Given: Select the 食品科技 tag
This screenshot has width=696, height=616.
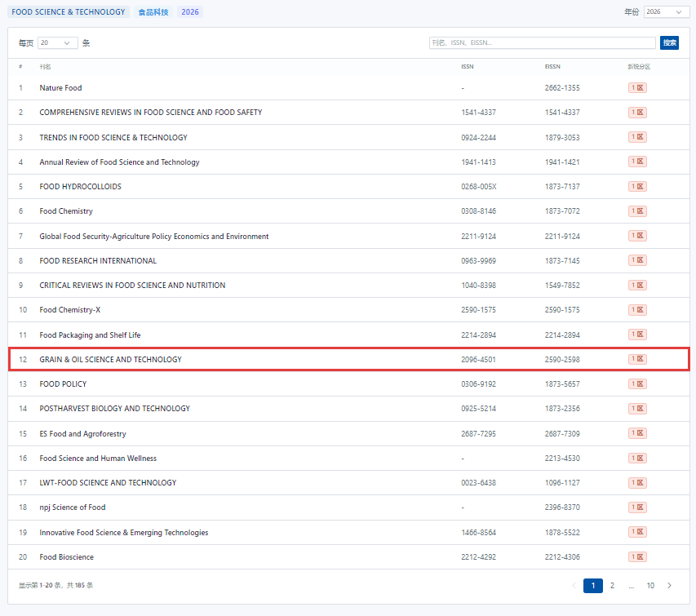Looking at the screenshot, I should click(x=153, y=12).
